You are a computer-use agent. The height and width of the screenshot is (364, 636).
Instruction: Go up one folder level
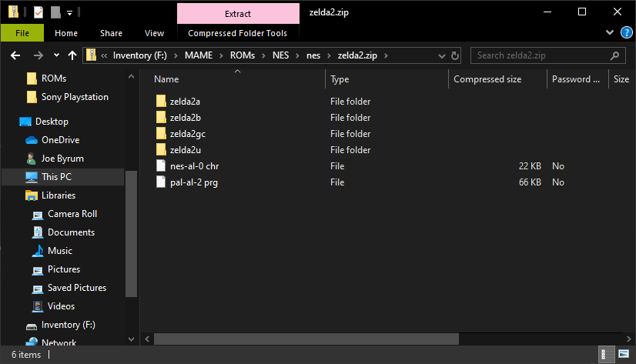point(72,55)
